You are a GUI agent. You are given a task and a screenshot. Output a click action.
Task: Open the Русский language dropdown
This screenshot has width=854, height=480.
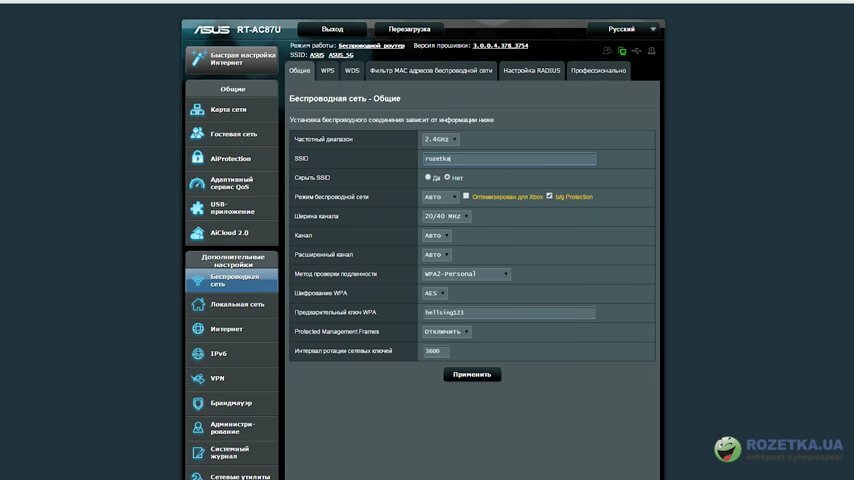624,29
